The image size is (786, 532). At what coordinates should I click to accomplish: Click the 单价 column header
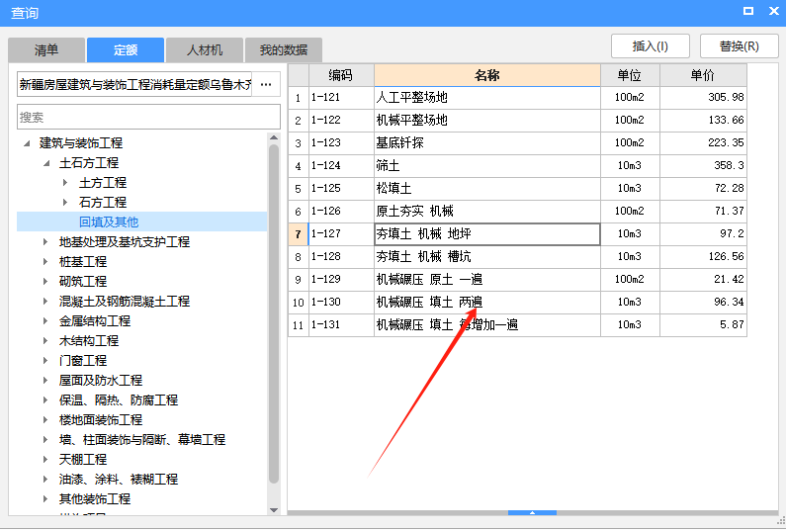(703, 75)
